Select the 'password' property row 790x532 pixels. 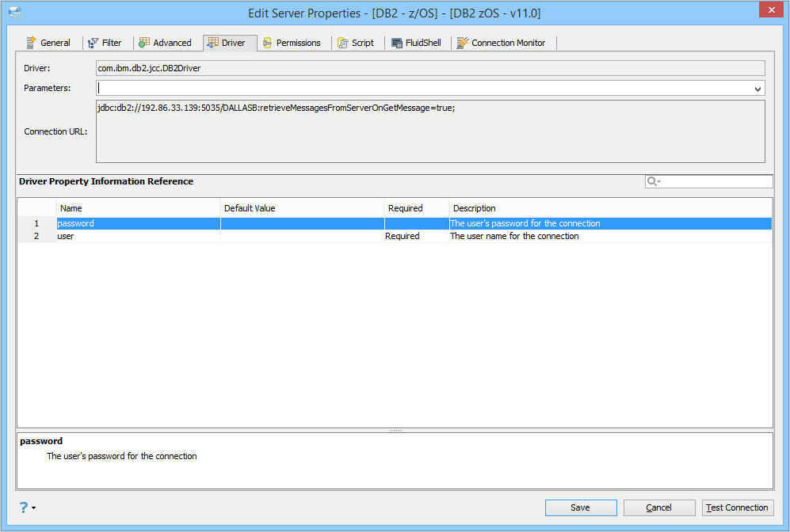pyautogui.click(x=395, y=223)
